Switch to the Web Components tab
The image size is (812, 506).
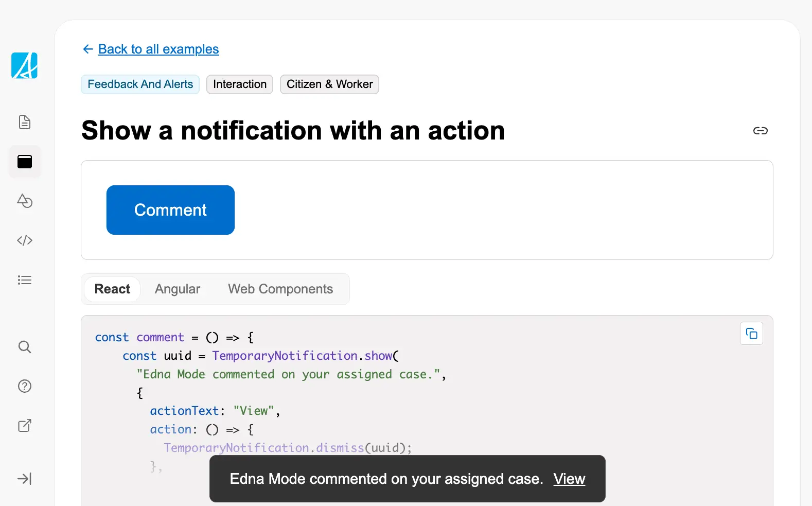coord(280,289)
